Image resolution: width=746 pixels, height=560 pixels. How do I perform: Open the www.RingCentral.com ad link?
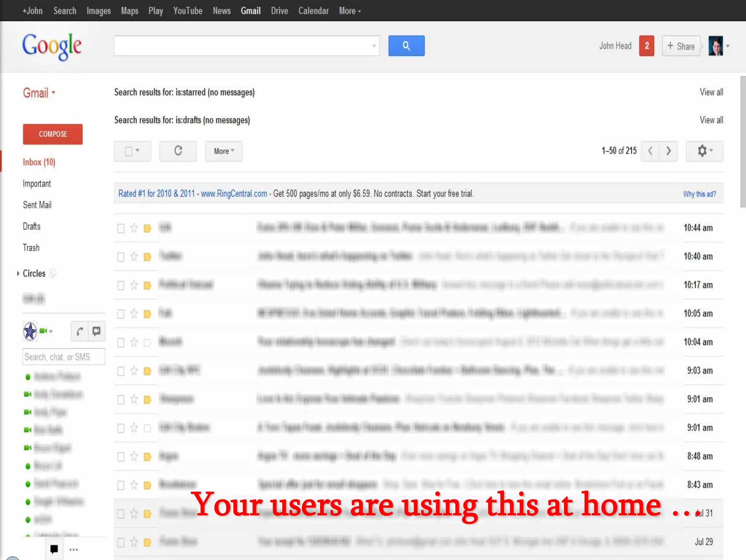234,193
